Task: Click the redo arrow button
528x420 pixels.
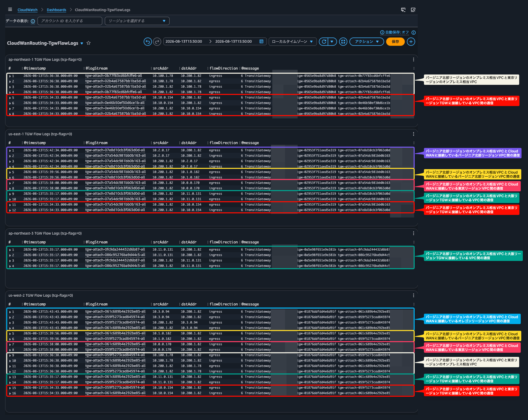Action: (157, 42)
